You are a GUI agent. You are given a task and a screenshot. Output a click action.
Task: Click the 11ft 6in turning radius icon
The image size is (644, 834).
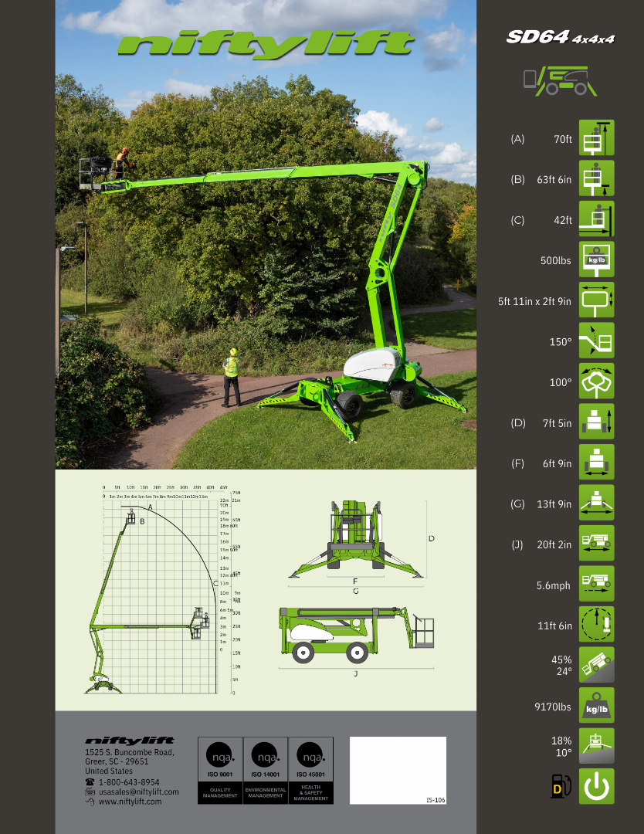click(595, 625)
